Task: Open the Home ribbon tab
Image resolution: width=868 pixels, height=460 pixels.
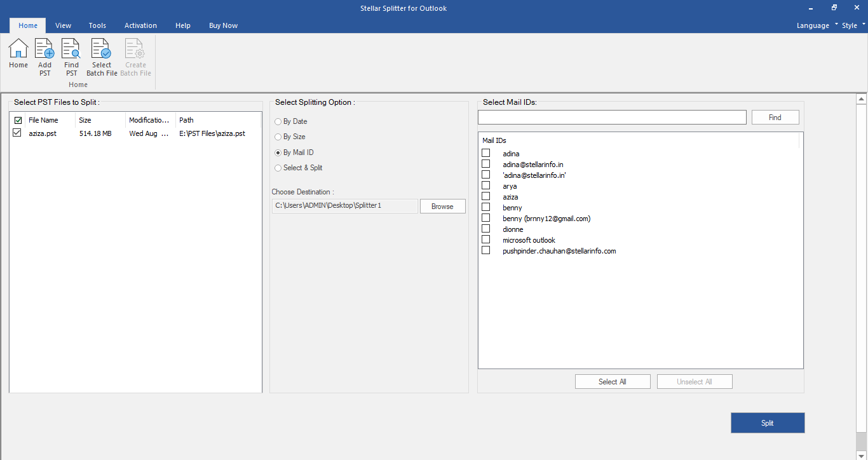Action: coord(28,25)
